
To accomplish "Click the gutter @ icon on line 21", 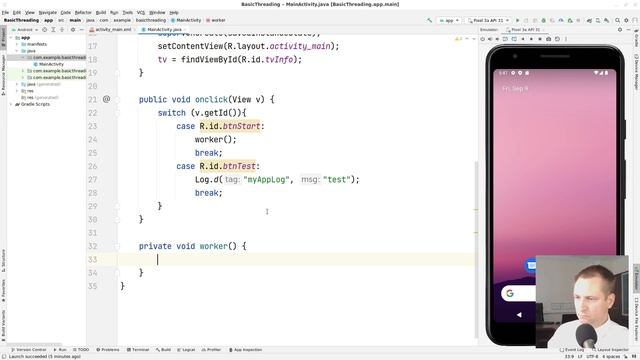I will [107, 99].
